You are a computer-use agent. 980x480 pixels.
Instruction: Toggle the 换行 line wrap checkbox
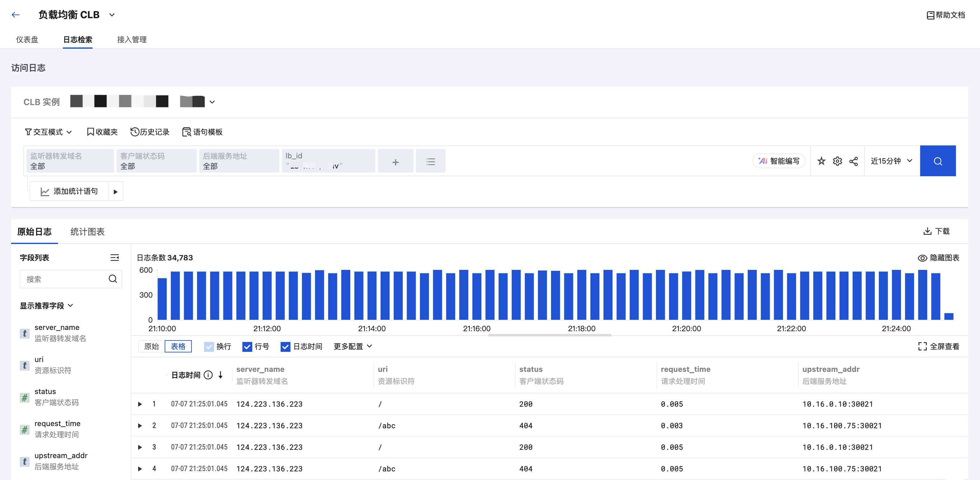click(x=209, y=347)
